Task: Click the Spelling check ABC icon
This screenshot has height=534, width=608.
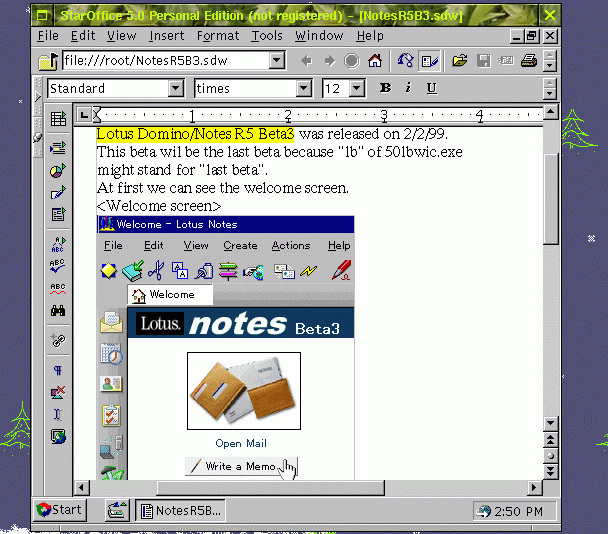Action: point(58,266)
